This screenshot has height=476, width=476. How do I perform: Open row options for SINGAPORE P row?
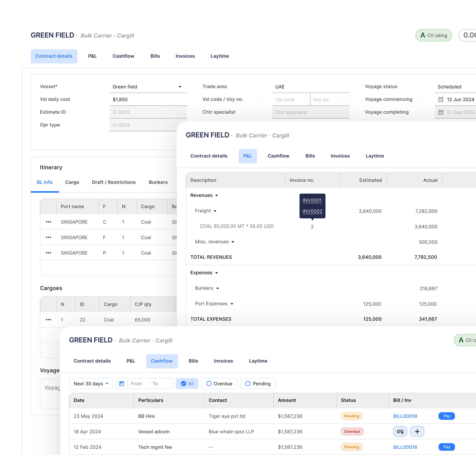(x=49, y=253)
